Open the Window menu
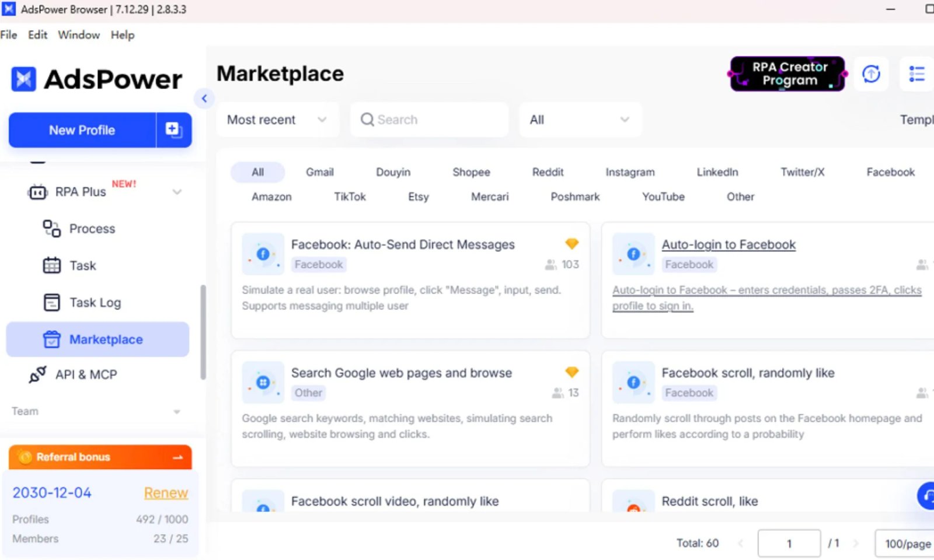Viewport: 934px width, 560px height. (x=79, y=35)
